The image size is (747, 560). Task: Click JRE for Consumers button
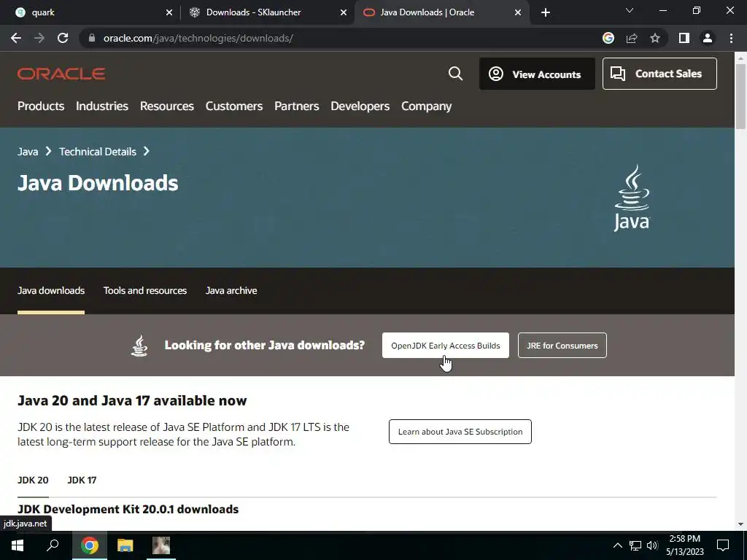click(x=562, y=345)
